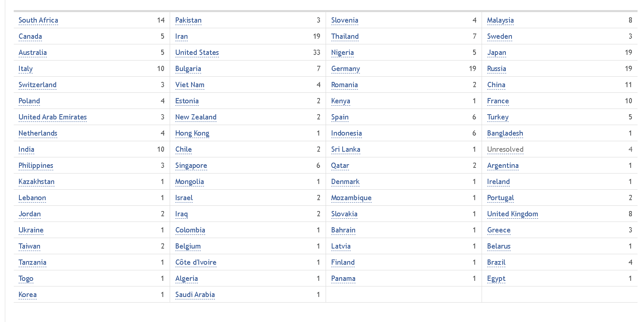
Task: Open the Viet Nam link
Action: click(189, 85)
